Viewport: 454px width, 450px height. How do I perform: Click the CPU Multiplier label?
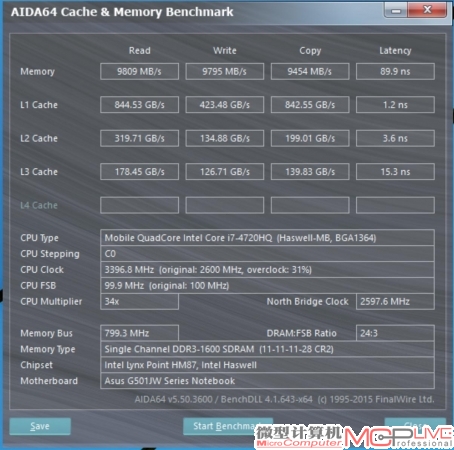51,302
